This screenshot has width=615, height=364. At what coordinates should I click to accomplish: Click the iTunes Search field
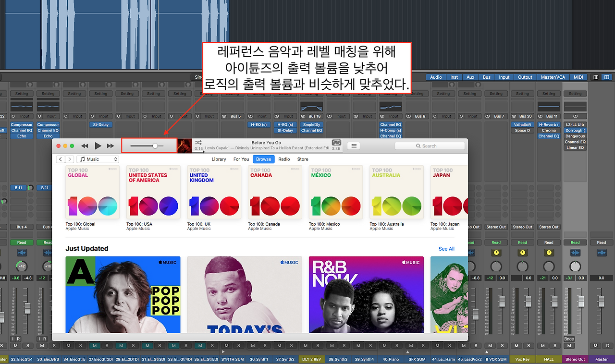click(x=430, y=146)
